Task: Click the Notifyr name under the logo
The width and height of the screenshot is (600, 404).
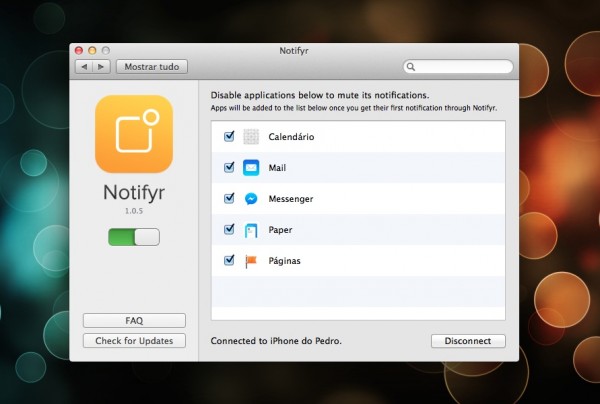Action: point(134,192)
